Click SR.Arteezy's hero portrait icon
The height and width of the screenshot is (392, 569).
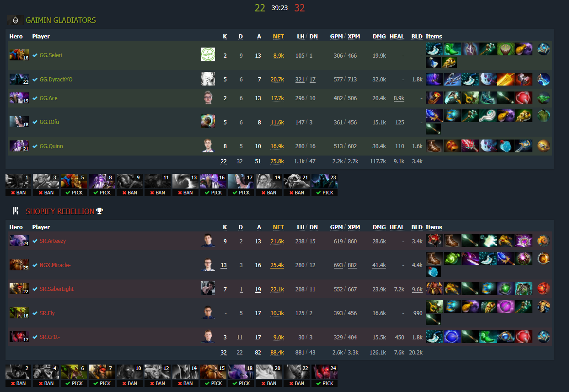coord(19,241)
